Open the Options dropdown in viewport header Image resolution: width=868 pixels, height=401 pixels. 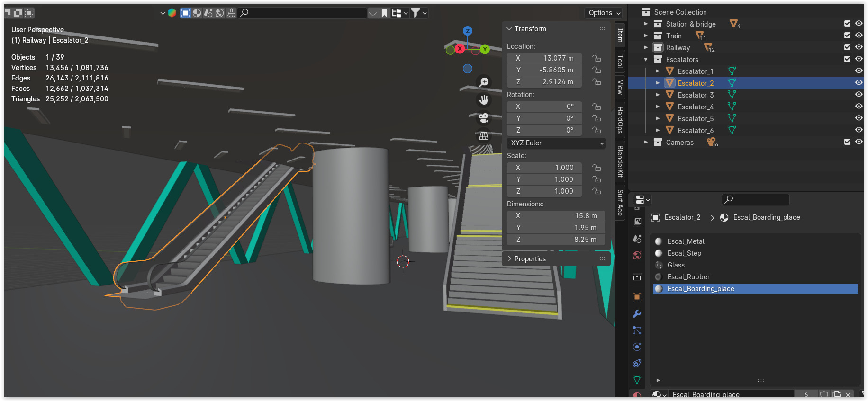pos(604,13)
